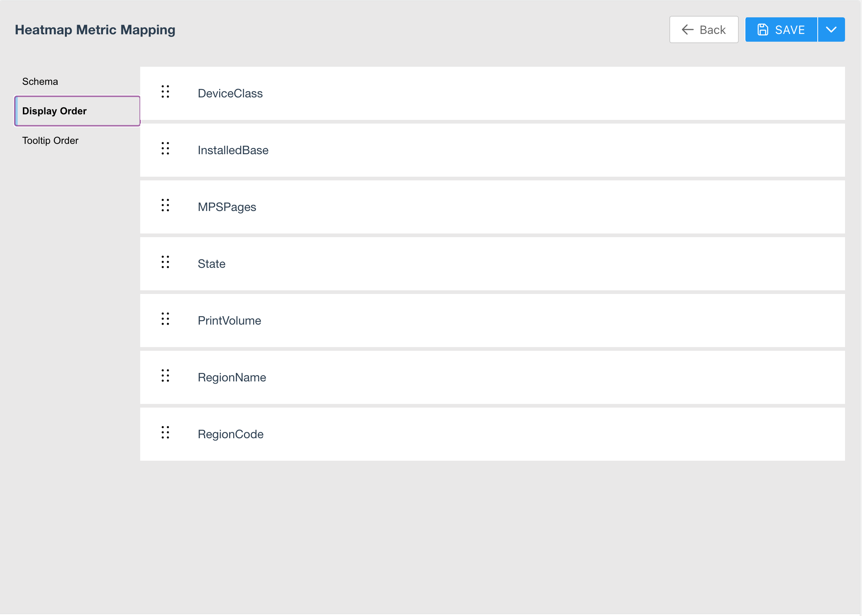The height and width of the screenshot is (616, 862).
Task: Click the drag handle for State
Action: pyautogui.click(x=165, y=262)
